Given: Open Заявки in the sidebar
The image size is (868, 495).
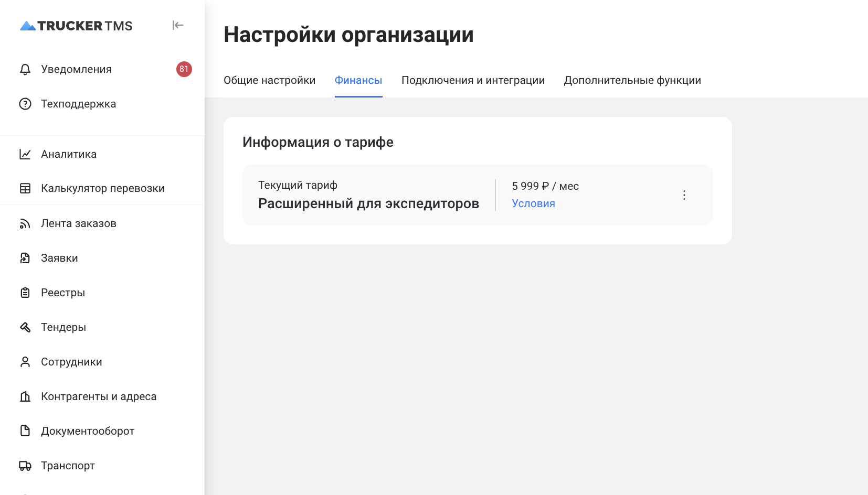Looking at the screenshot, I should click(x=59, y=258).
